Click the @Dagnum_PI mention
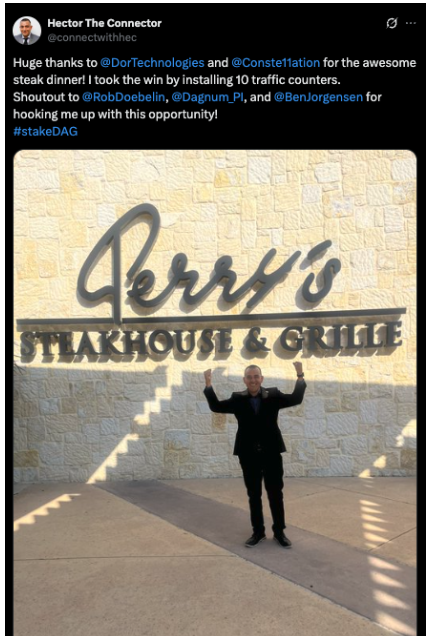This screenshot has width=433, height=636. [207, 97]
